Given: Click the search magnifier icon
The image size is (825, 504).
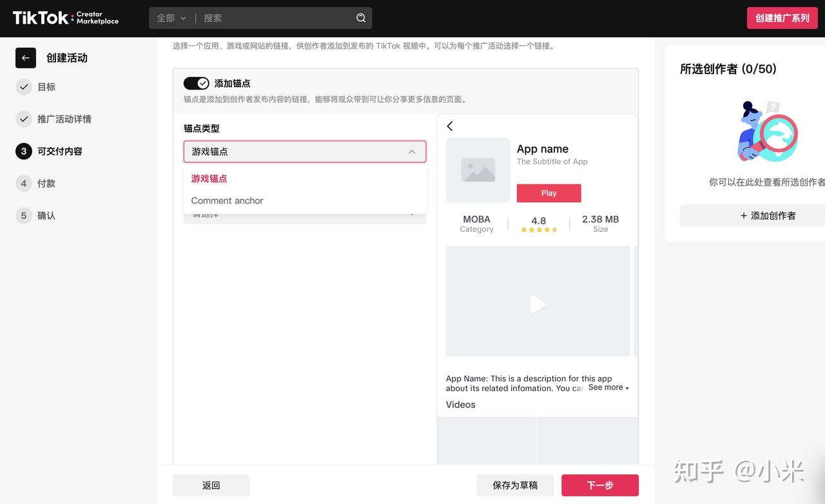Looking at the screenshot, I should tap(360, 17).
